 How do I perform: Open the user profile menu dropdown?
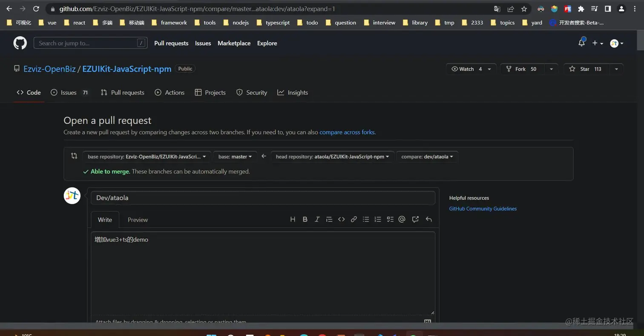pos(617,43)
